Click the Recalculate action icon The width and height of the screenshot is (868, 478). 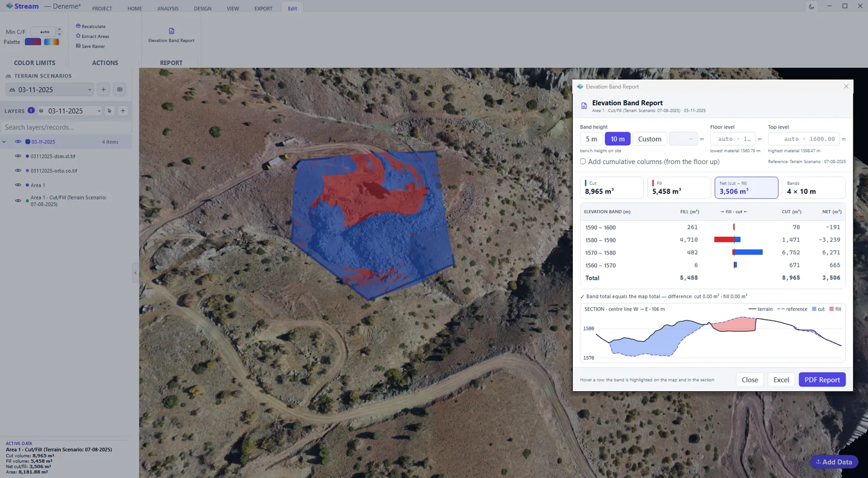click(78, 26)
